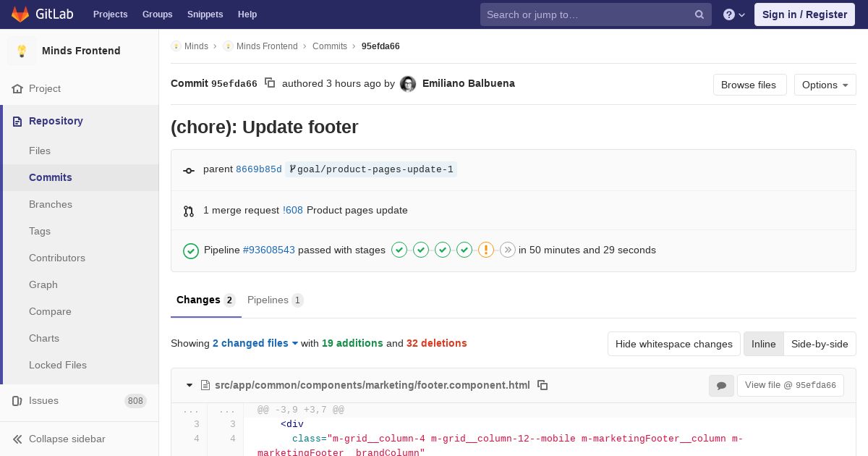Open parent commit 8669b85d link
The image size is (868, 456).
click(259, 169)
